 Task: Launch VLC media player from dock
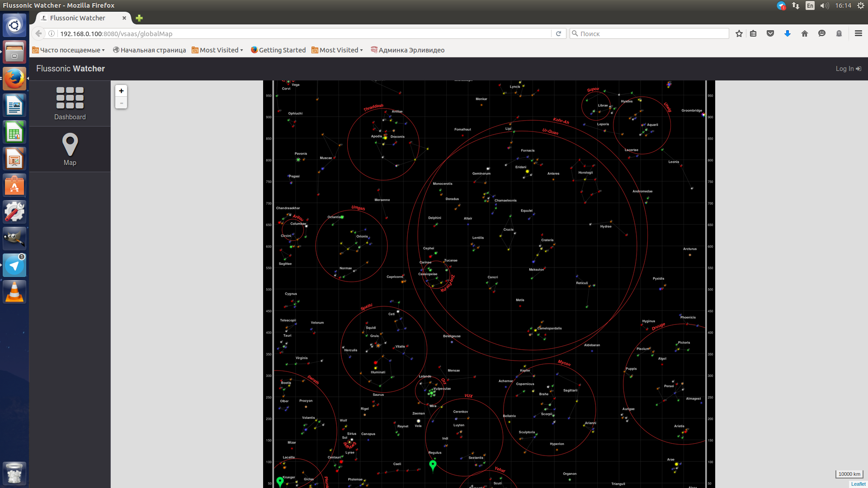[x=14, y=292]
